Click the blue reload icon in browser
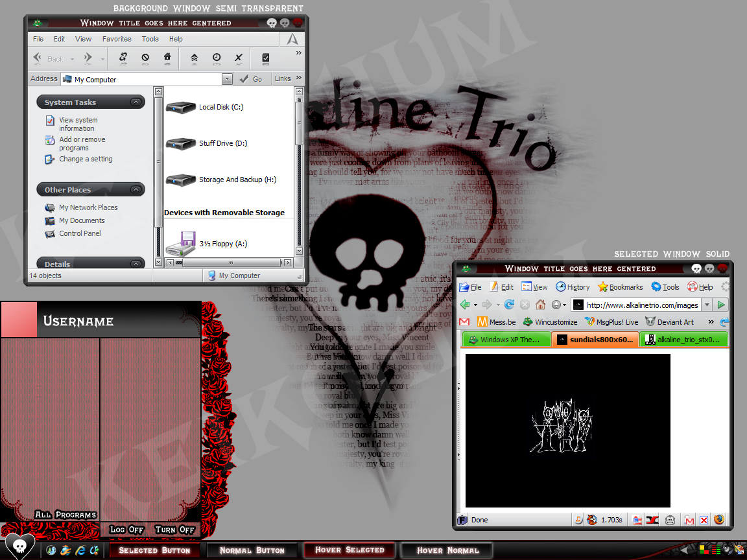The height and width of the screenshot is (560, 747). [509, 304]
